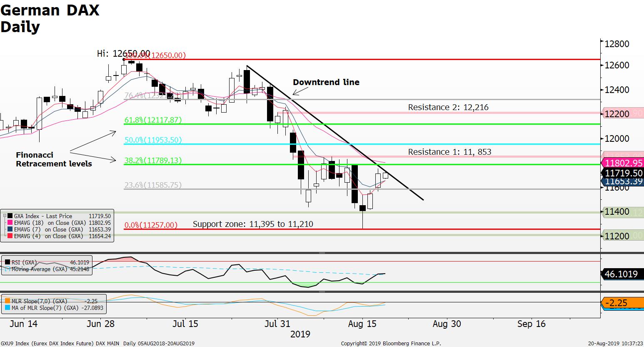Screen dimensions: 644x347
Task: Click the Resistance 2: 12,216 label
Action: [448, 107]
